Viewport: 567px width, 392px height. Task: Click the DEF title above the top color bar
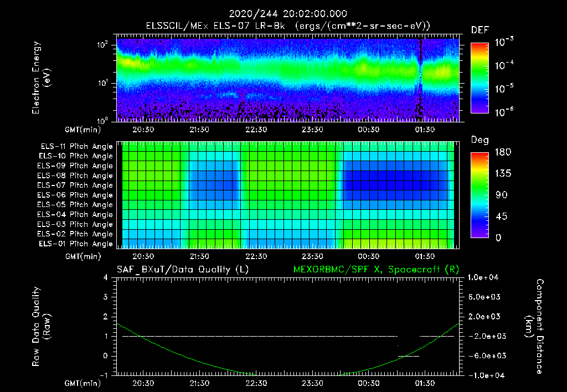click(x=480, y=30)
